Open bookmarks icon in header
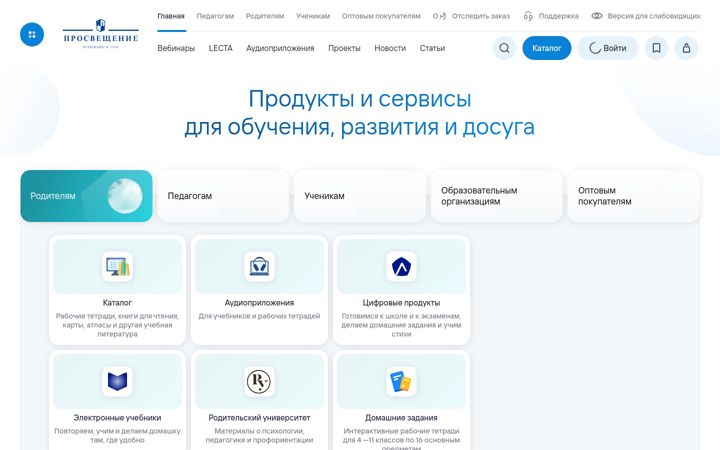 (656, 48)
